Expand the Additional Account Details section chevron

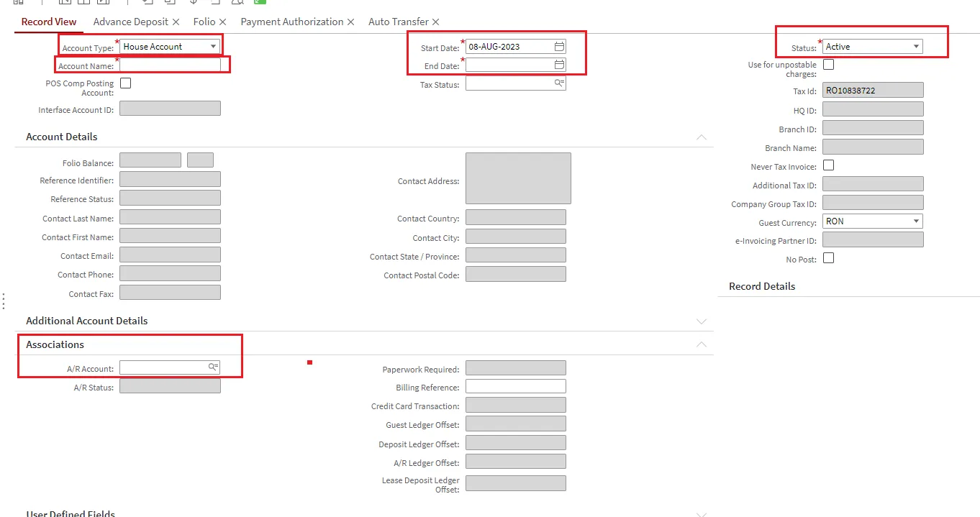click(702, 321)
